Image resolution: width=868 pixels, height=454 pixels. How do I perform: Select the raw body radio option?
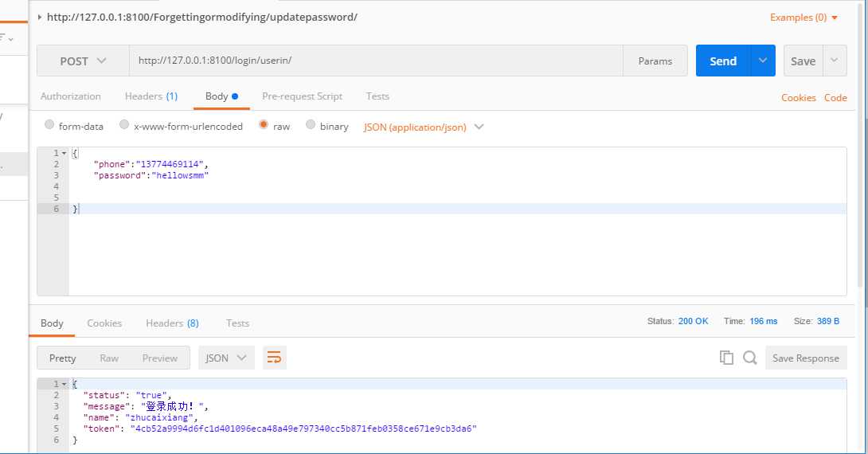pos(264,125)
